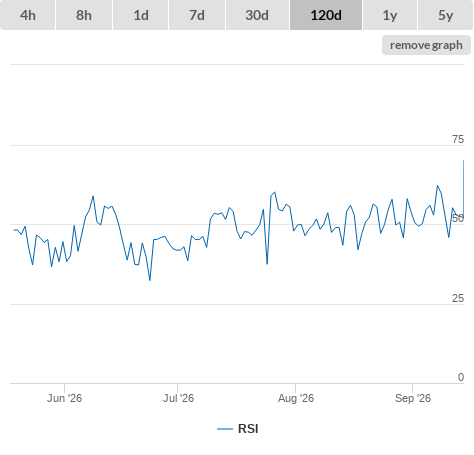The image size is (474, 455).
Task: Switch to the 8h time range
Action: click(84, 15)
